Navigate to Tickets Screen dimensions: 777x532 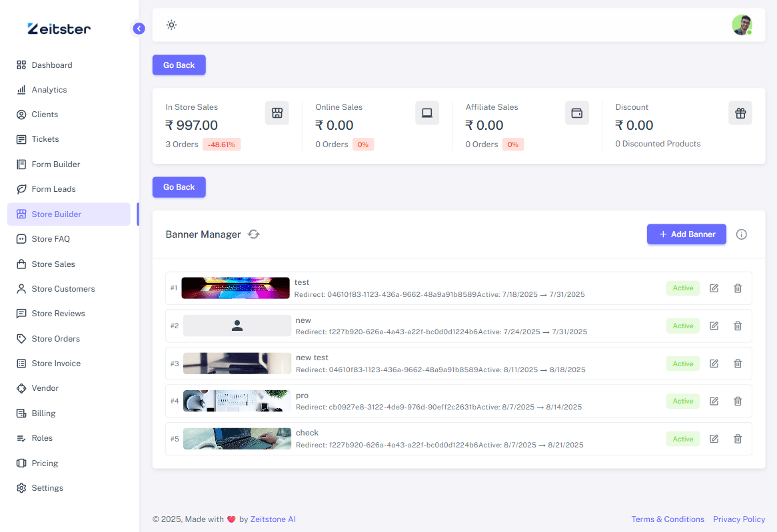pyautogui.click(x=69, y=139)
